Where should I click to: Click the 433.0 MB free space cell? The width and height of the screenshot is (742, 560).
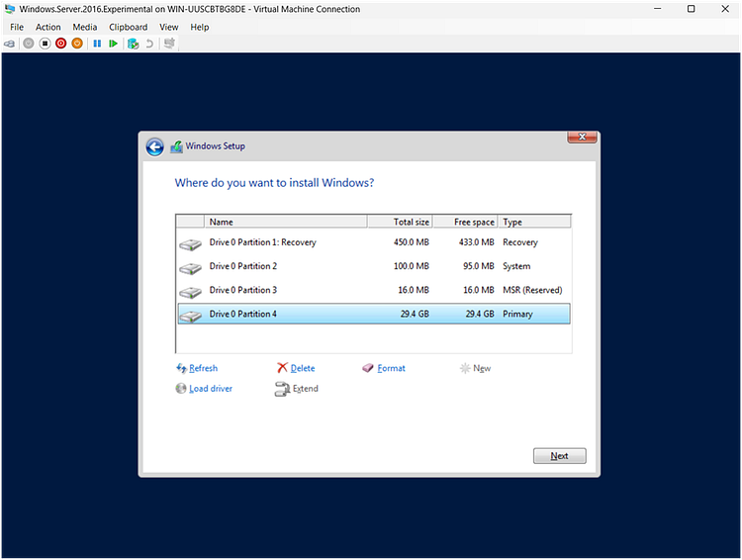[x=476, y=242]
